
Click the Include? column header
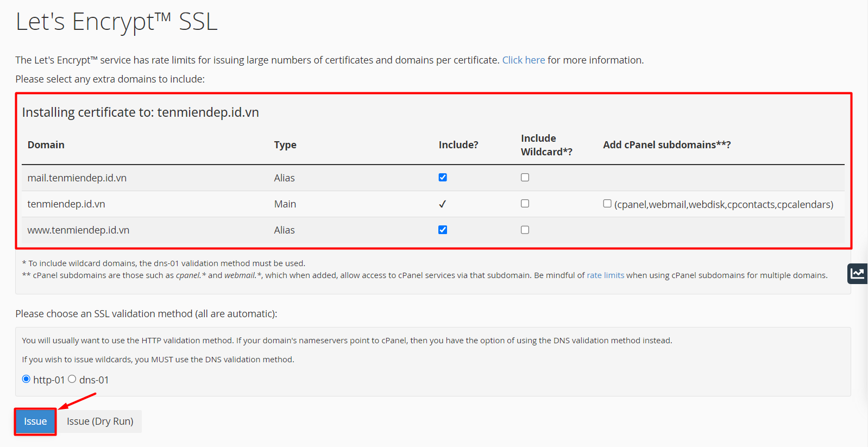pos(458,145)
